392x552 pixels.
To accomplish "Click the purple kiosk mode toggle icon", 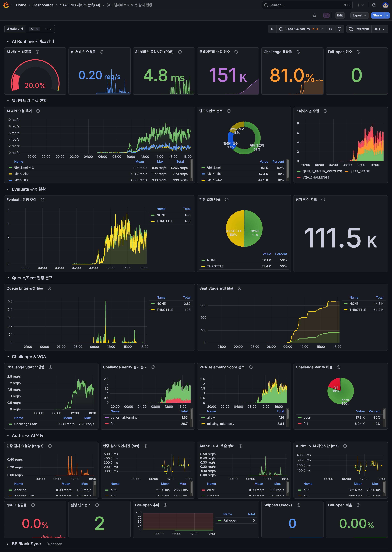I will (x=326, y=15).
